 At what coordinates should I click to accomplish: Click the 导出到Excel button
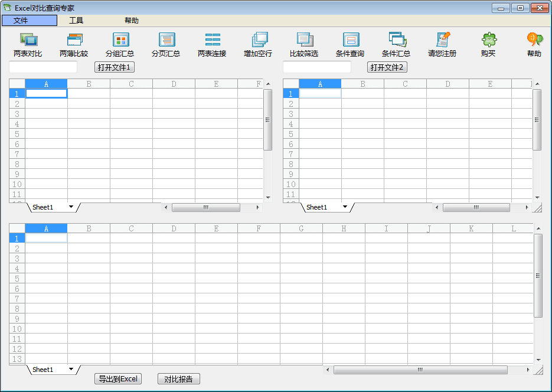point(118,379)
